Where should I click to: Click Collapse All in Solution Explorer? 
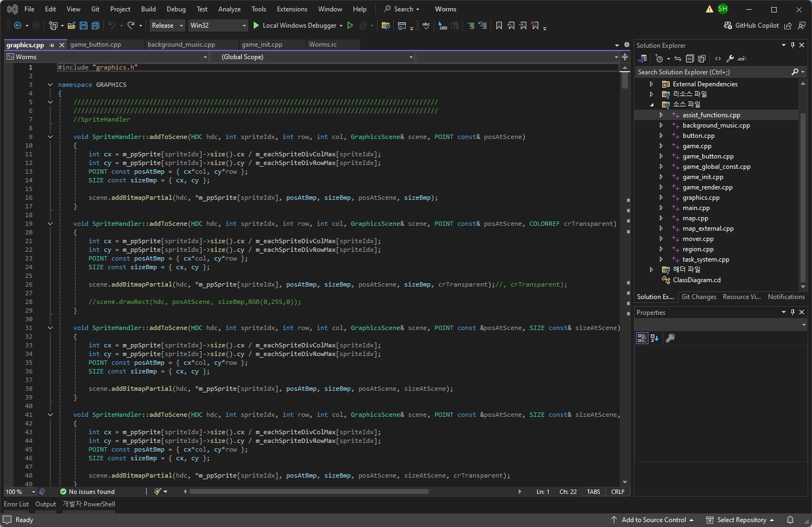tap(690, 59)
